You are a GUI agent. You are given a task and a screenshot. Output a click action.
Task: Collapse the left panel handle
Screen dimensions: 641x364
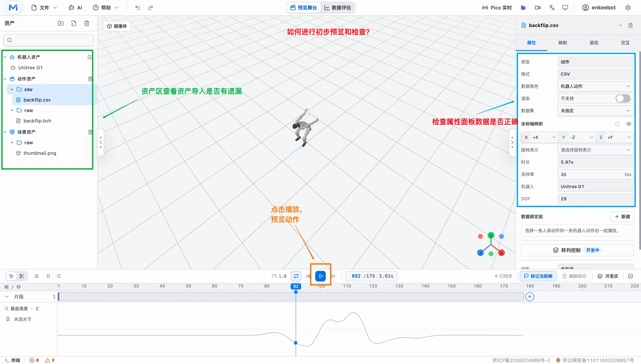[101, 142]
